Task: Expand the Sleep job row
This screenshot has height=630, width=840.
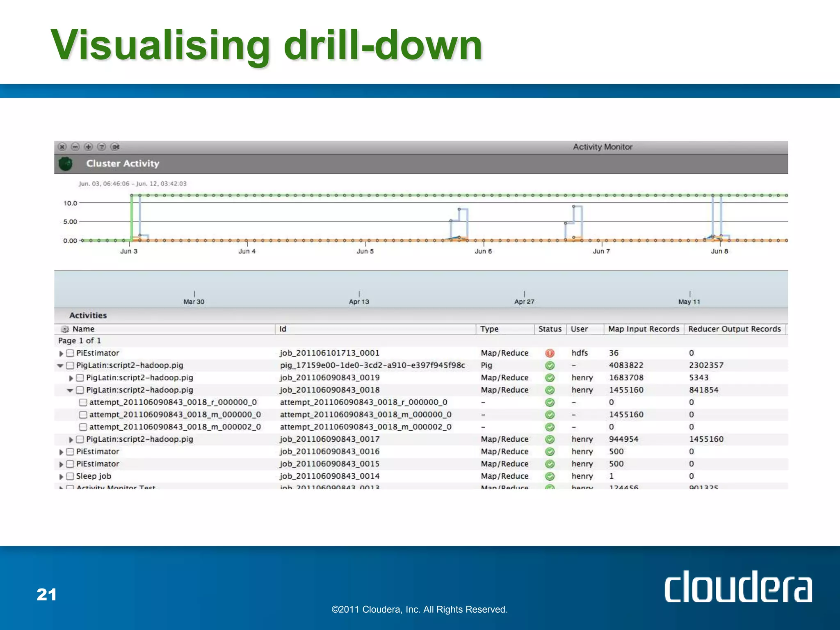Action: (61, 477)
